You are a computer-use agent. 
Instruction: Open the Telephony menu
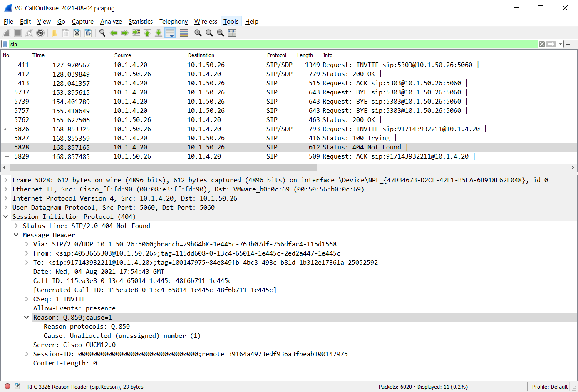(x=173, y=22)
